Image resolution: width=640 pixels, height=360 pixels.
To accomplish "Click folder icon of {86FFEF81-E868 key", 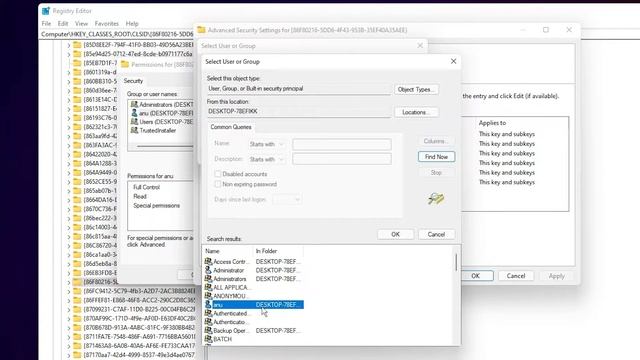I will pyautogui.click(x=77, y=300).
